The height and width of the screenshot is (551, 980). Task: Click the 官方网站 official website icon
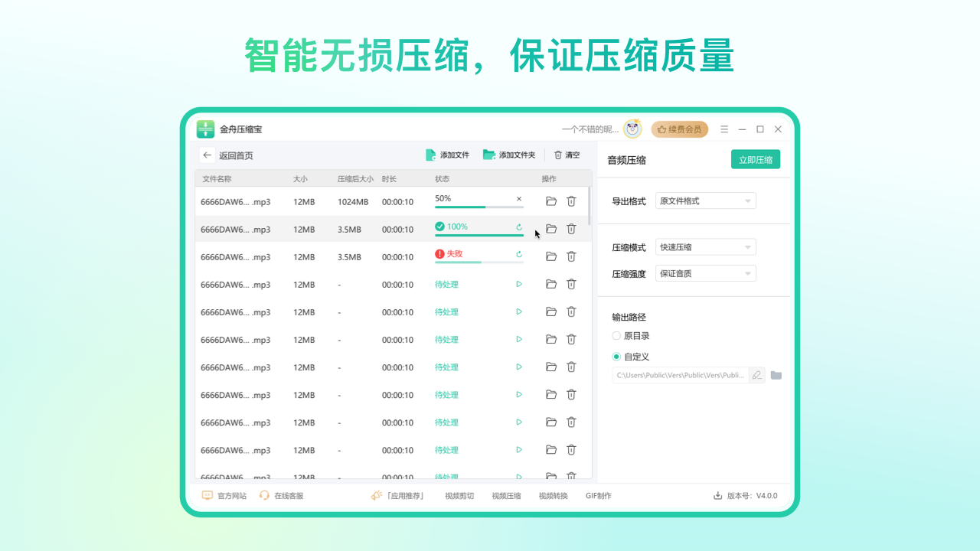tap(207, 495)
